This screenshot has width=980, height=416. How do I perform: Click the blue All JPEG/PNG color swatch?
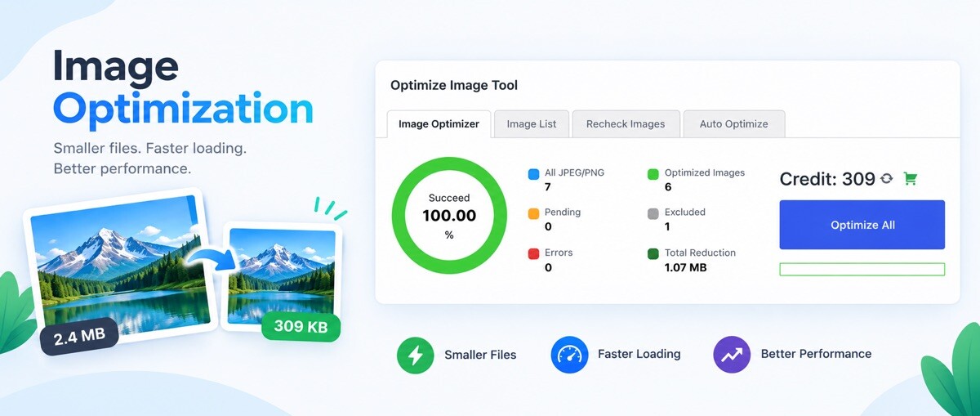(x=533, y=174)
